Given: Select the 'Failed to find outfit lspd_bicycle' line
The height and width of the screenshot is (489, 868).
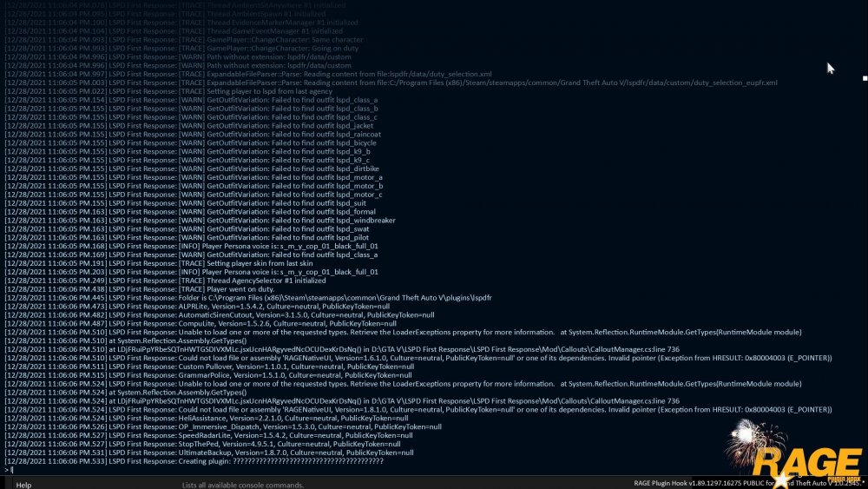Looking at the screenshot, I should tap(190, 143).
